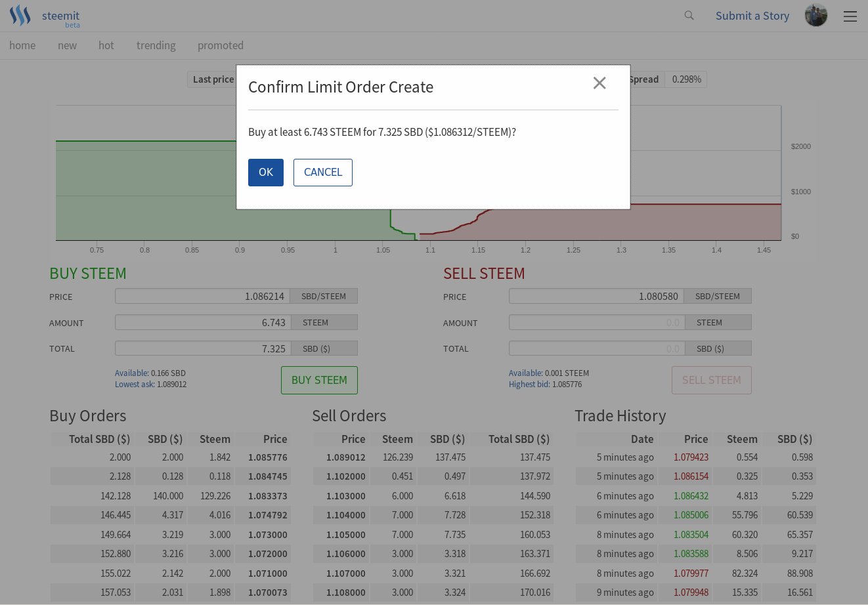Focus the Sell Steem price field
The height and width of the screenshot is (605, 868).
[596, 296]
